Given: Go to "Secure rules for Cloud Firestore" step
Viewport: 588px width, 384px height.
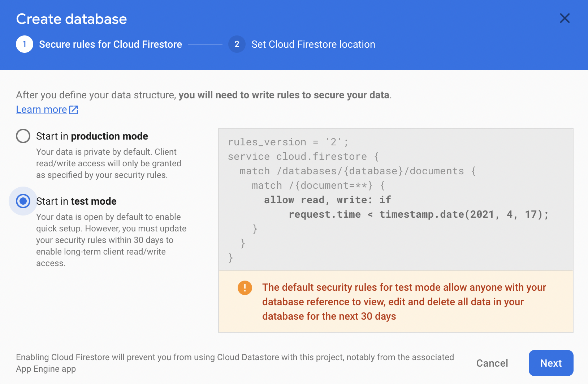Looking at the screenshot, I should (x=111, y=44).
